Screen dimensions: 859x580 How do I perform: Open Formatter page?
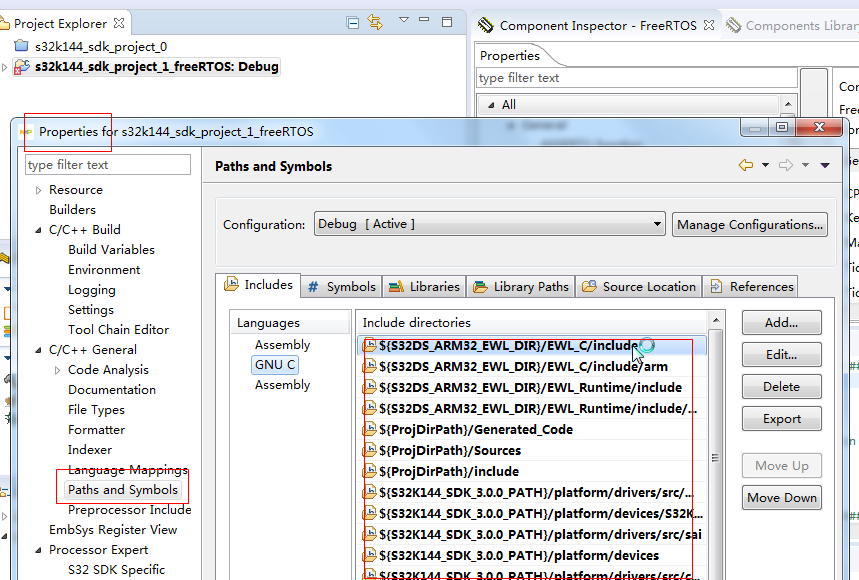coord(96,430)
